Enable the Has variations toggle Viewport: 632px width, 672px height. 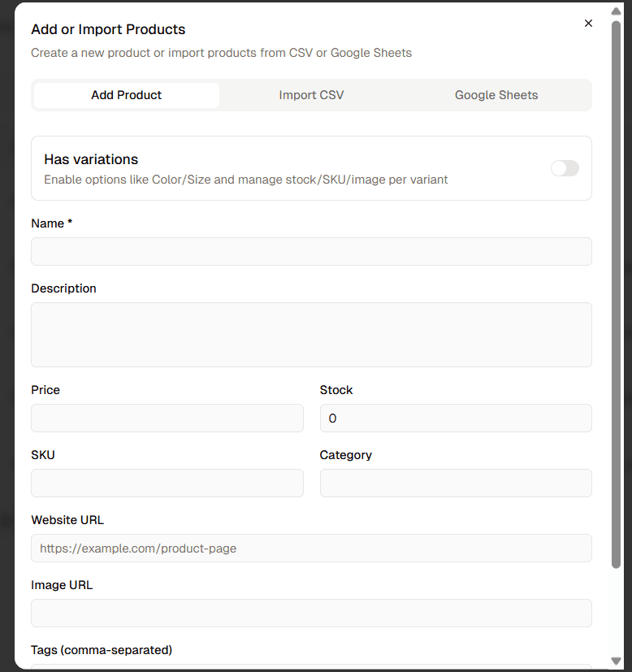tap(565, 168)
